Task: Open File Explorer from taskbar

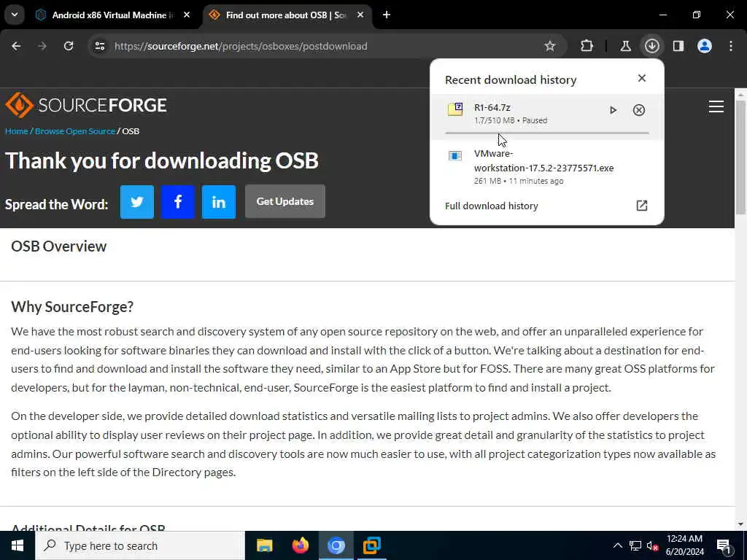Action: (264, 545)
